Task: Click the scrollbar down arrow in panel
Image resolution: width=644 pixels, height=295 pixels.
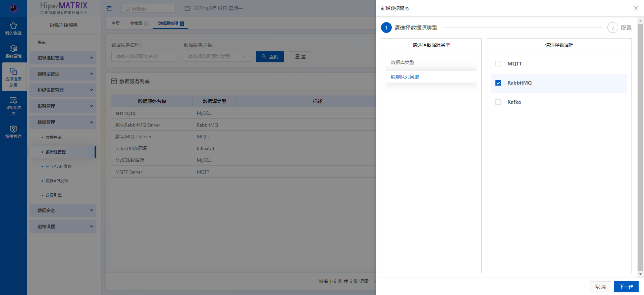Action: (x=640, y=274)
